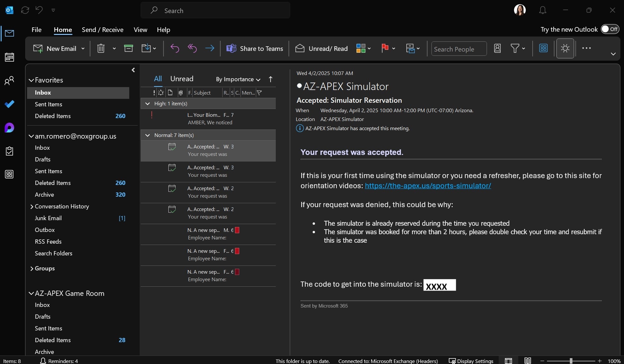
Task: Click the Undo arrow in title bar
Action: [x=39, y=10]
